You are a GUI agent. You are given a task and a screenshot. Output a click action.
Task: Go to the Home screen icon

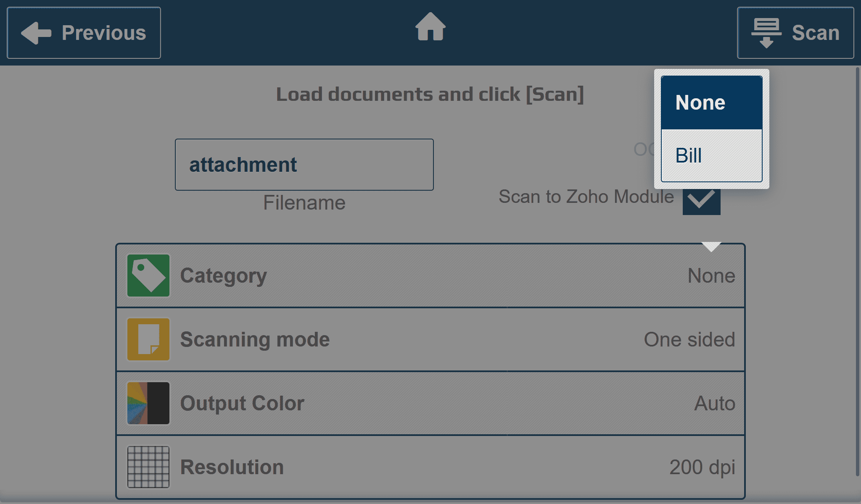[x=430, y=27]
